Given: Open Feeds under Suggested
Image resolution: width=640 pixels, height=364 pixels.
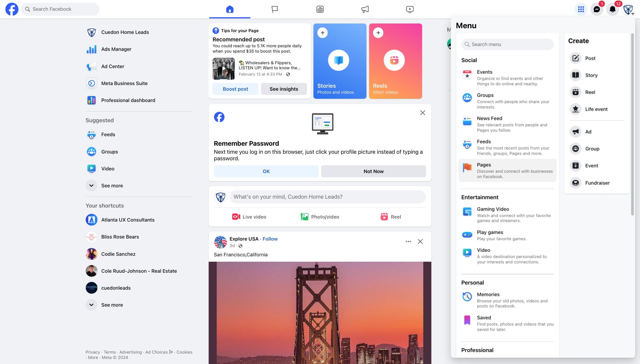Looking at the screenshot, I should tap(139, 135).
